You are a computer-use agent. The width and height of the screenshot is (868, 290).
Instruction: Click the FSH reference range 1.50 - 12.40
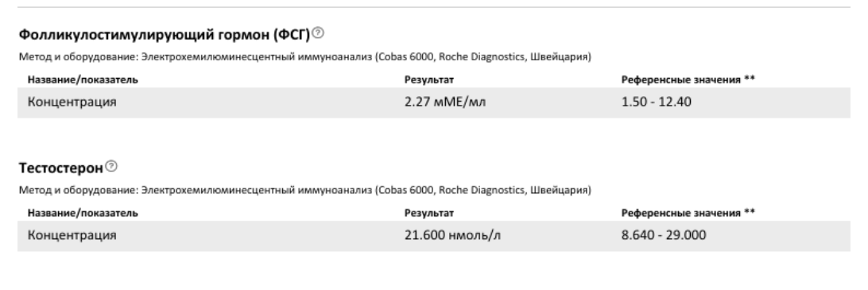click(656, 102)
